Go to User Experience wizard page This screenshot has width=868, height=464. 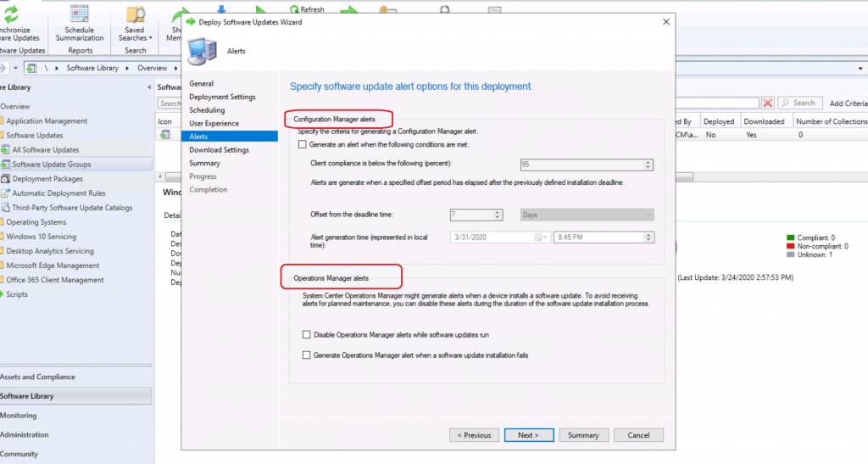214,124
